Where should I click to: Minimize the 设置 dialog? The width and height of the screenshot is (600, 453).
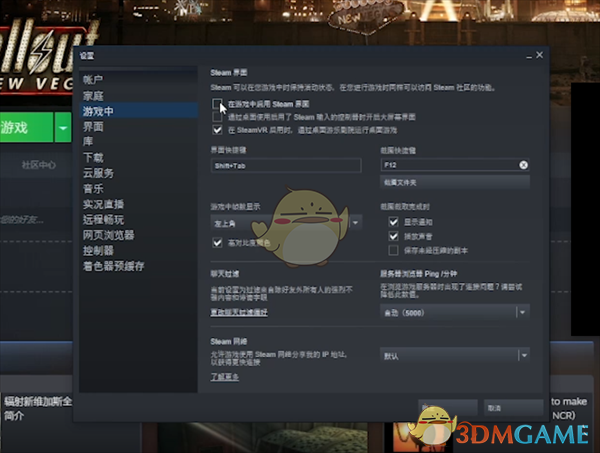tap(529, 56)
